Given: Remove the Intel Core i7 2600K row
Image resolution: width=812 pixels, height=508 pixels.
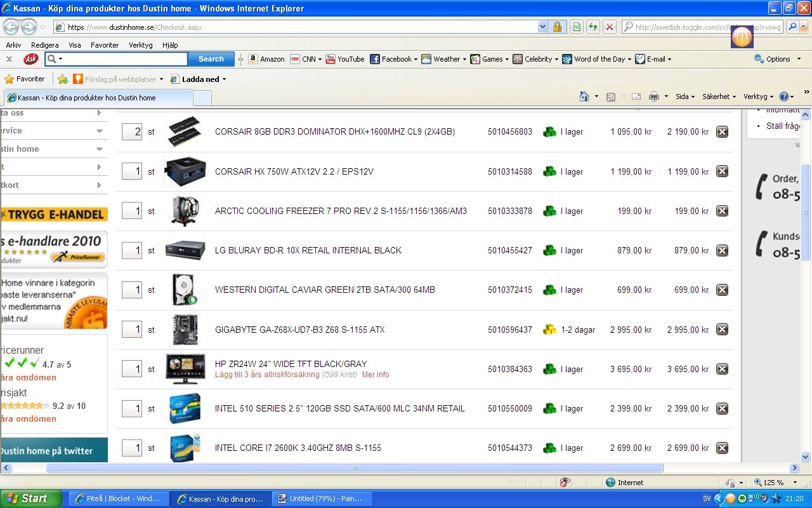Looking at the screenshot, I should (x=722, y=448).
